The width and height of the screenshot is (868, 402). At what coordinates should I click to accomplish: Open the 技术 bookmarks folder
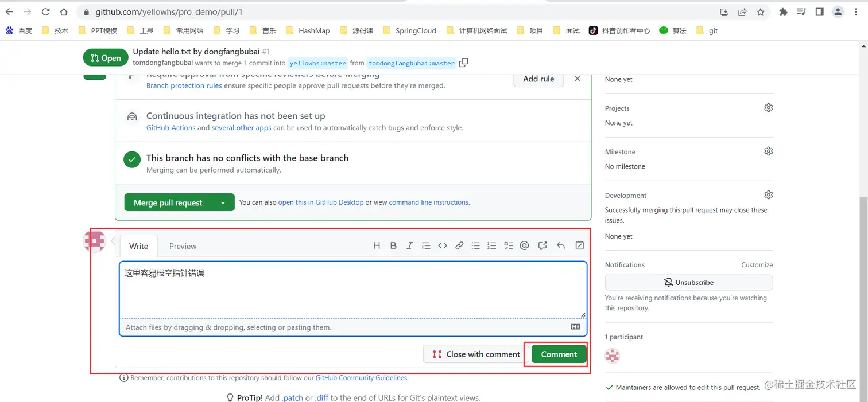click(55, 30)
